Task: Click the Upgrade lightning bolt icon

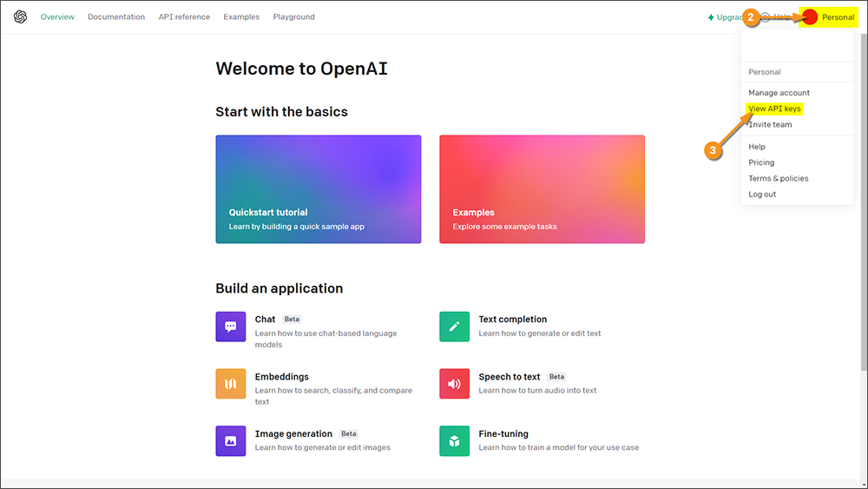Action: [x=711, y=17]
